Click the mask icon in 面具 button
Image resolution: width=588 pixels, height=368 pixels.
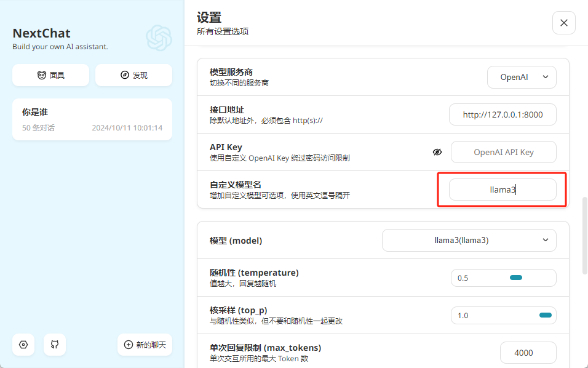point(42,75)
